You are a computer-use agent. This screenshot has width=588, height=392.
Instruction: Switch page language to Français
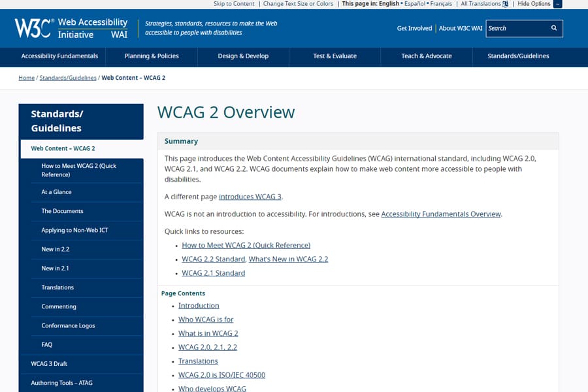[x=441, y=4]
